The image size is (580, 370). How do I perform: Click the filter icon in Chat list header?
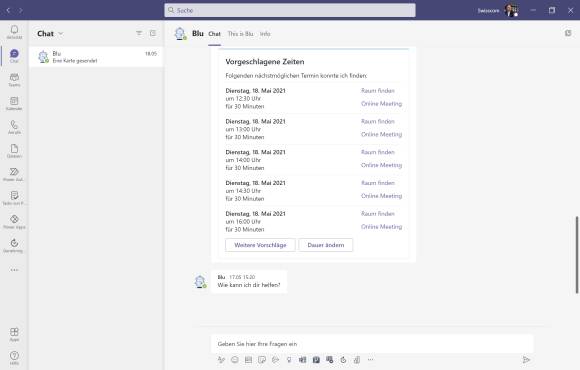pos(139,33)
